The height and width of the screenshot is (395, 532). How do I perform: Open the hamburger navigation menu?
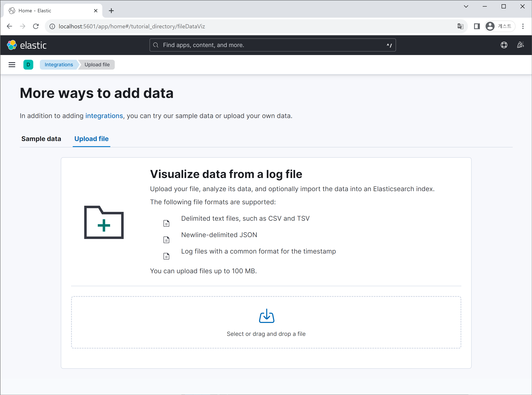tap(12, 64)
